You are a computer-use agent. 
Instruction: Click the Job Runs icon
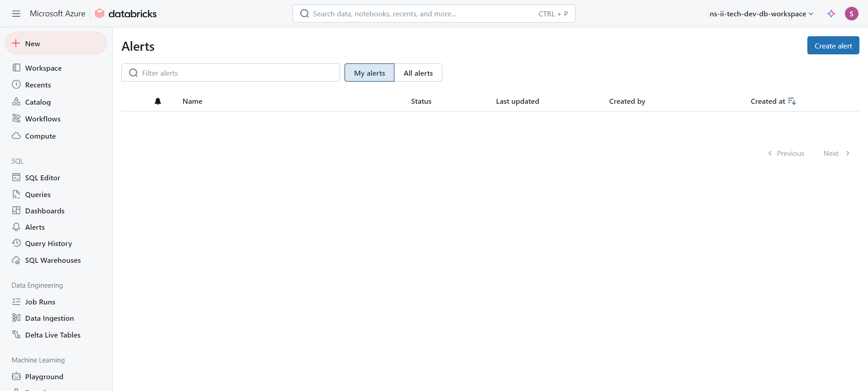pos(16,301)
